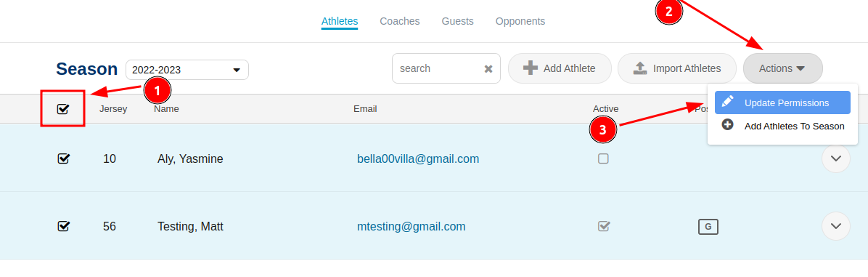Screen dimensions: 868x277
Task: Open the 2022-2023 Season dropdown
Action: [187, 70]
